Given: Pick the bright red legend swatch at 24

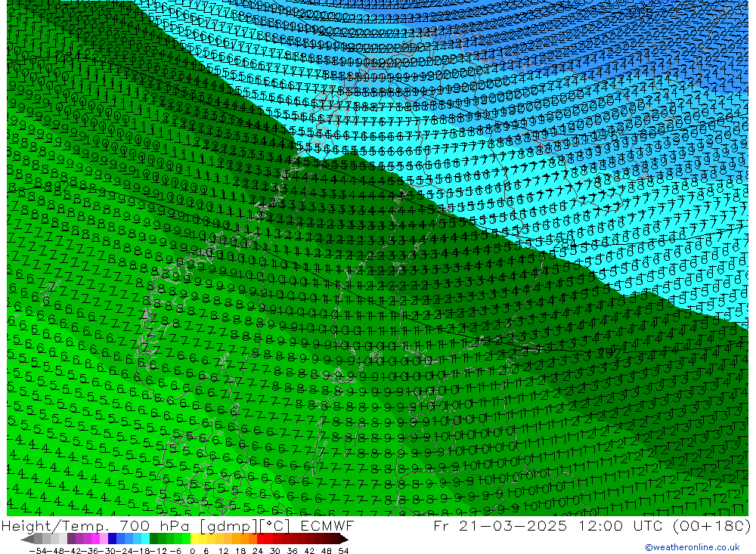Looking at the screenshot, I should [x=262, y=539].
